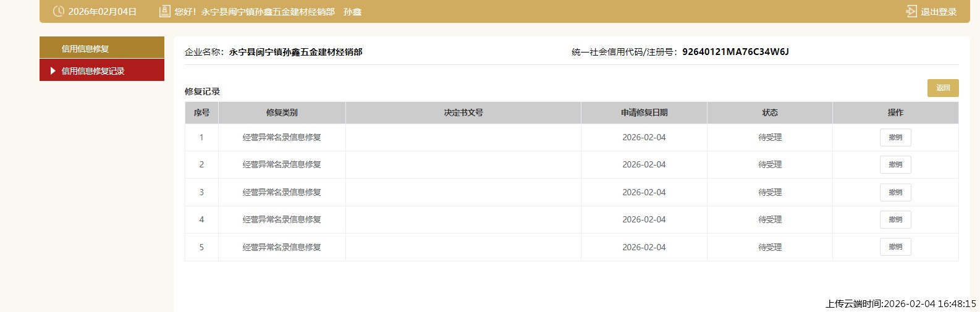Image resolution: width=980 pixels, height=312 pixels.
Task: Select 信用信息修复记录 in the sidebar
Action: pos(93,71)
